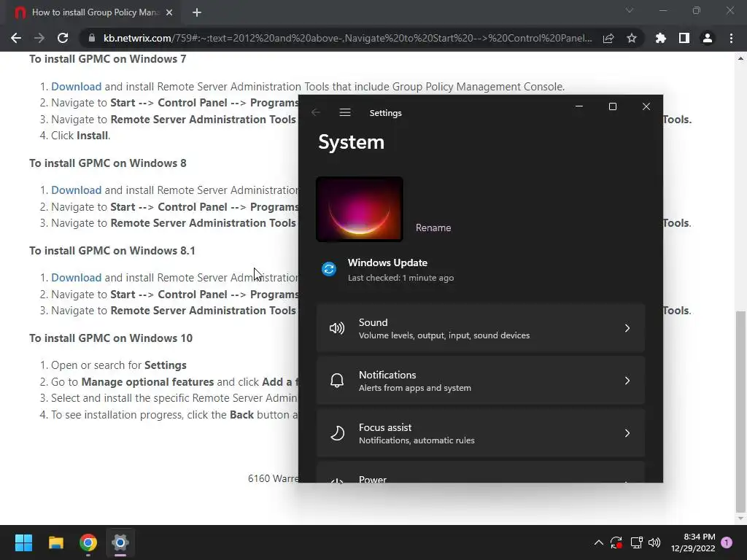
Task: Open File Explorer from the taskbar
Action: pyautogui.click(x=55, y=542)
